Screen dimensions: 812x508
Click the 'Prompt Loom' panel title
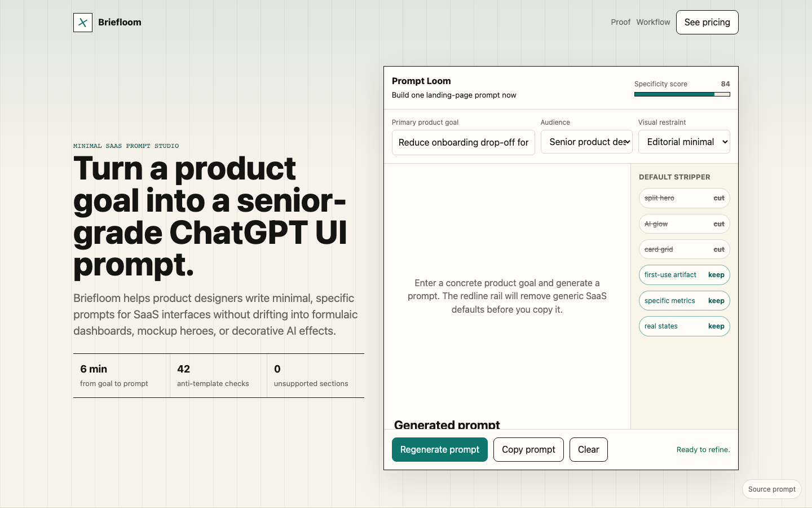(x=421, y=81)
